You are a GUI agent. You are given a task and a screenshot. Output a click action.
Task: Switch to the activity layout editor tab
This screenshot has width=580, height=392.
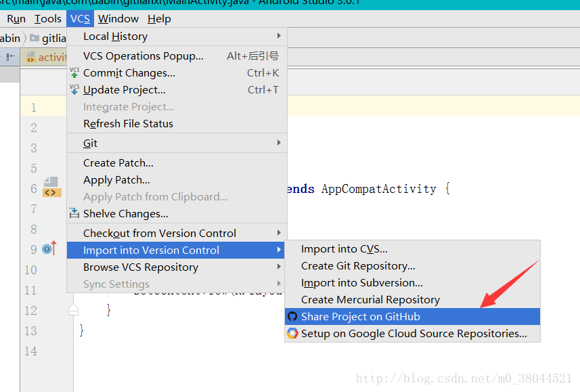[46, 58]
